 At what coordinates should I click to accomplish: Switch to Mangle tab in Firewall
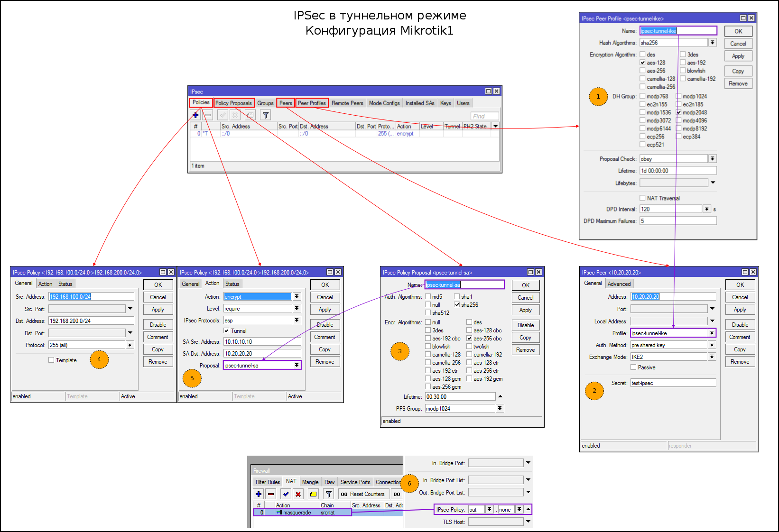310,482
